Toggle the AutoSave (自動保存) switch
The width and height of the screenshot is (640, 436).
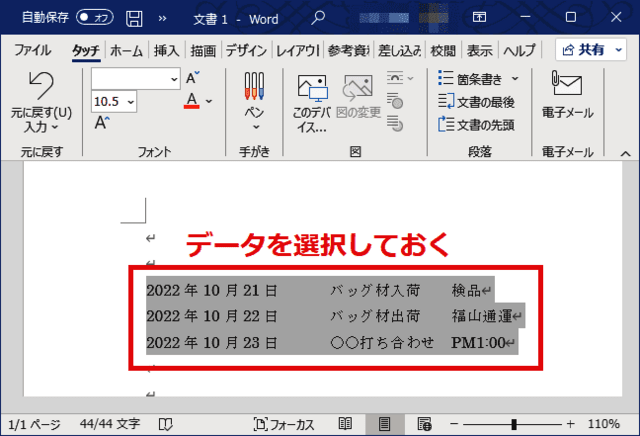click(x=95, y=17)
